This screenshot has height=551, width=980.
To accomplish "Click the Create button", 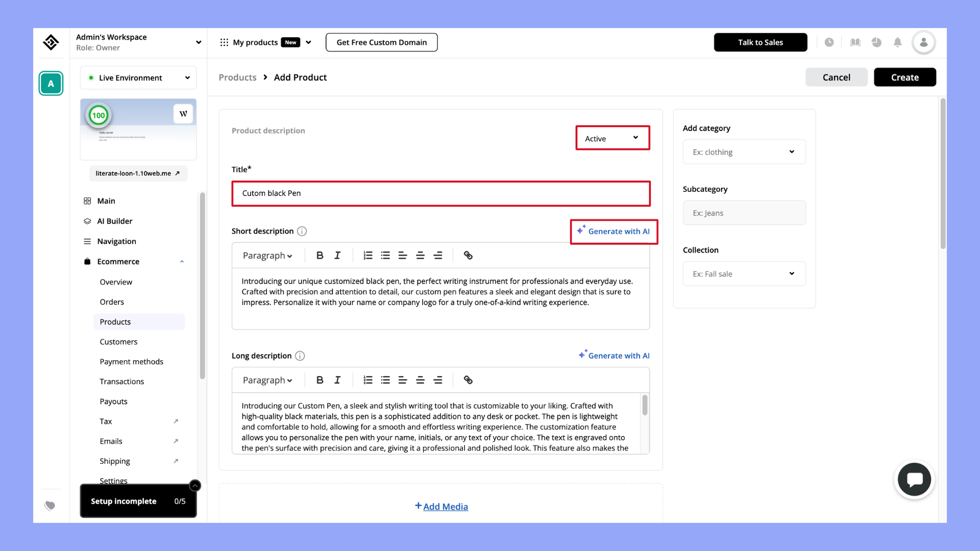I will coord(904,78).
